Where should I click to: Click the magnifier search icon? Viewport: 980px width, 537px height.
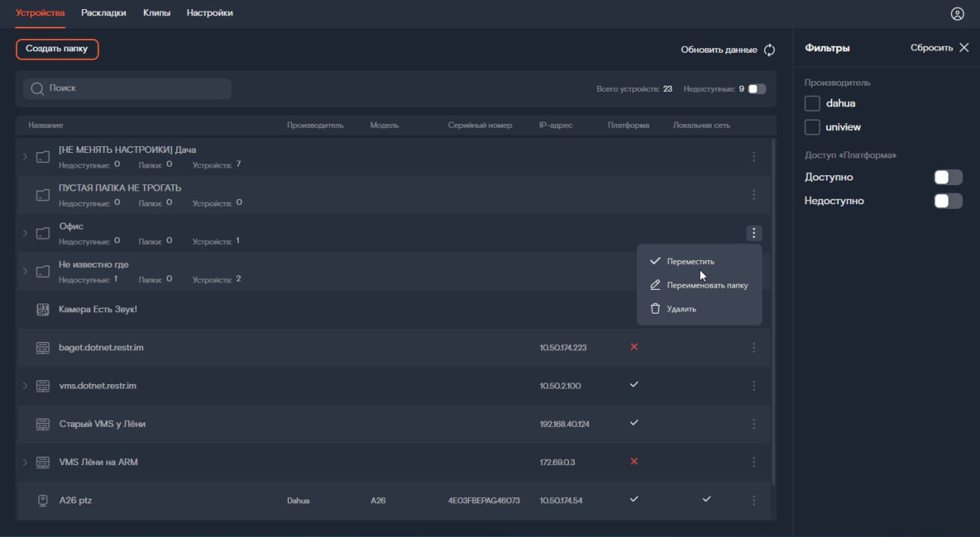point(37,89)
